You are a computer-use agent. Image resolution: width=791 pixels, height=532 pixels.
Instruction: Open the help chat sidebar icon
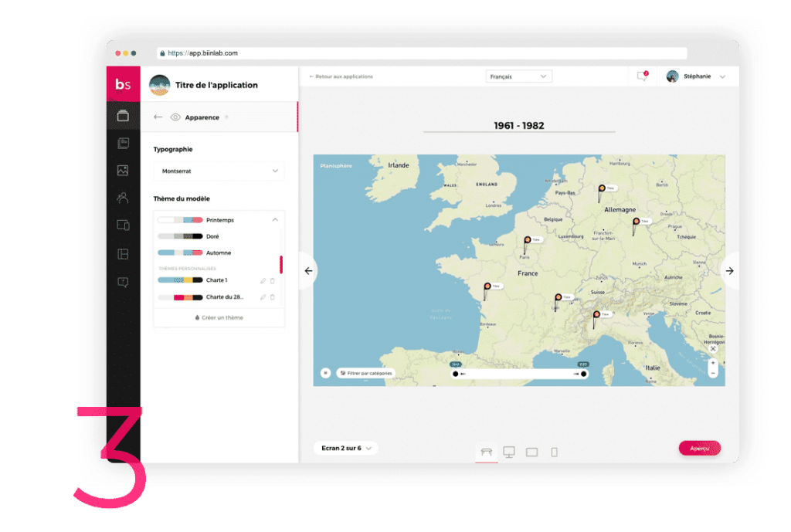click(123, 282)
